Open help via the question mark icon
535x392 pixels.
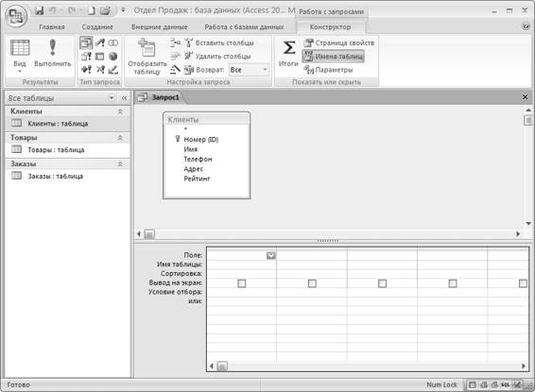[526, 26]
